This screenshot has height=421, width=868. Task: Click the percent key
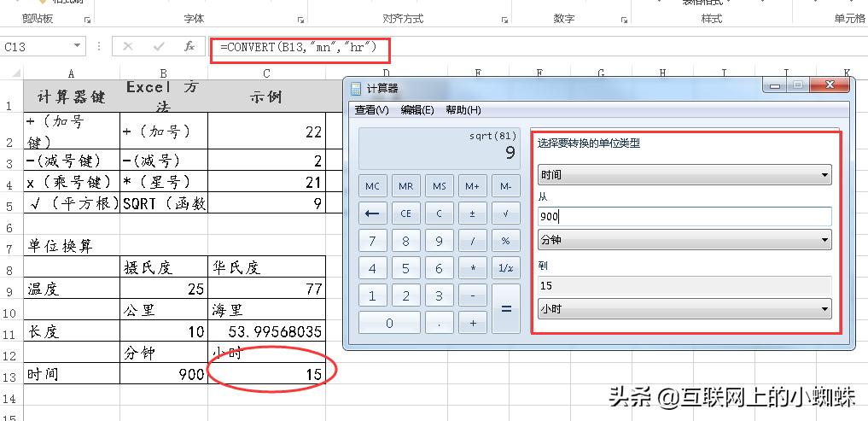pyautogui.click(x=506, y=241)
